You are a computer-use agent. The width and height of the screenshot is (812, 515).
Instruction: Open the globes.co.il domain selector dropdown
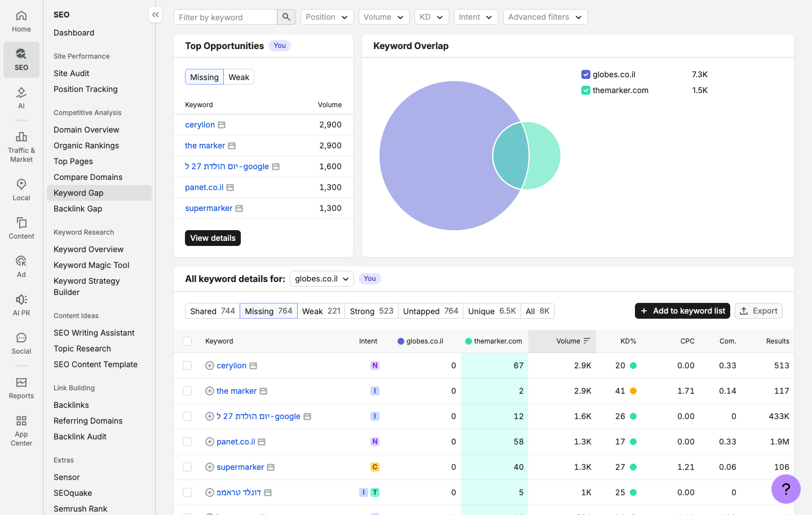tap(322, 279)
